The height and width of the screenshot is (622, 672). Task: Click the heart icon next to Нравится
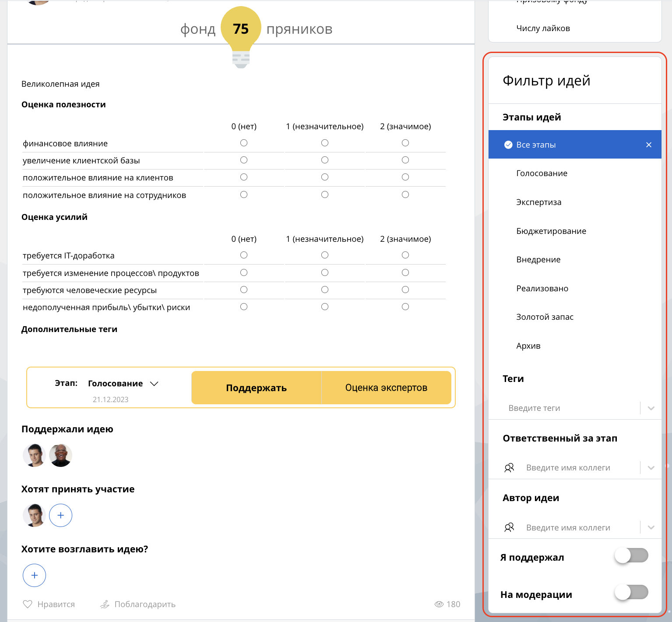coord(28,604)
